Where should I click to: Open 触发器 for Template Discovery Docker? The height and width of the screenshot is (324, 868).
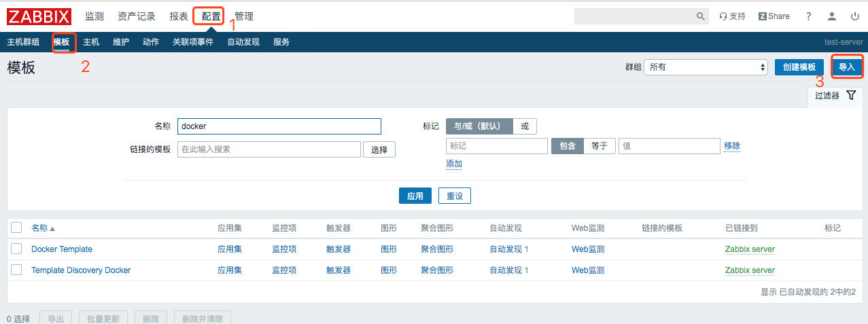338,270
